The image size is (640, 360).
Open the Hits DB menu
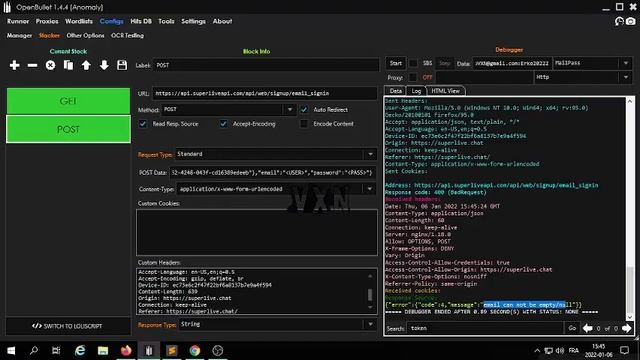click(141, 21)
